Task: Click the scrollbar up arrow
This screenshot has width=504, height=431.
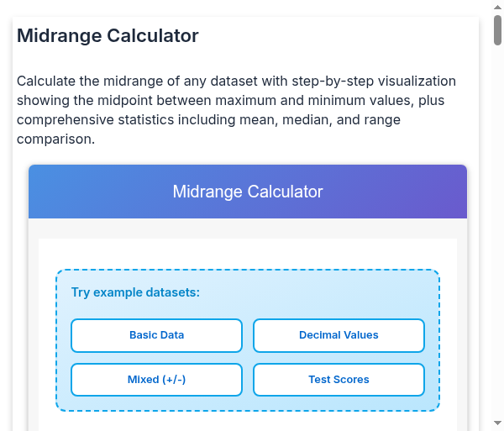Action: [497, 7]
